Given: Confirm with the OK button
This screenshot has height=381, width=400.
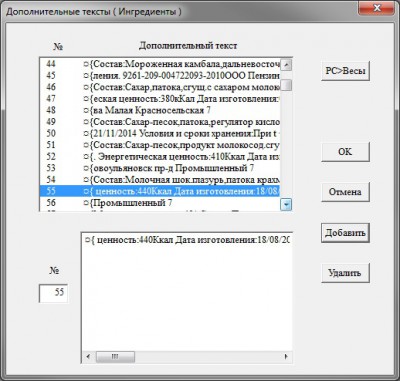Looking at the screenshot, I should pyautogui.click(x=345, y=152).
